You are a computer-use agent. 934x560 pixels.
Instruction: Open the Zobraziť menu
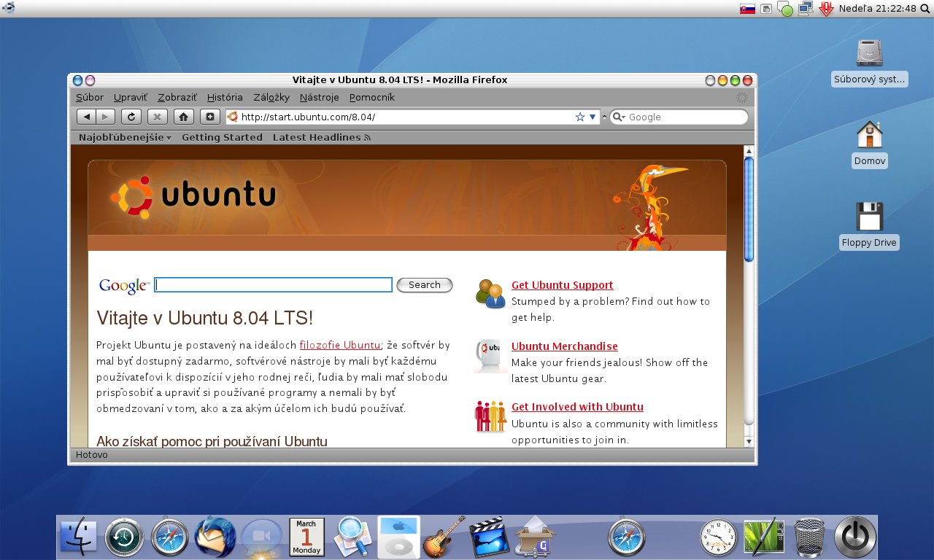(177, 97)
